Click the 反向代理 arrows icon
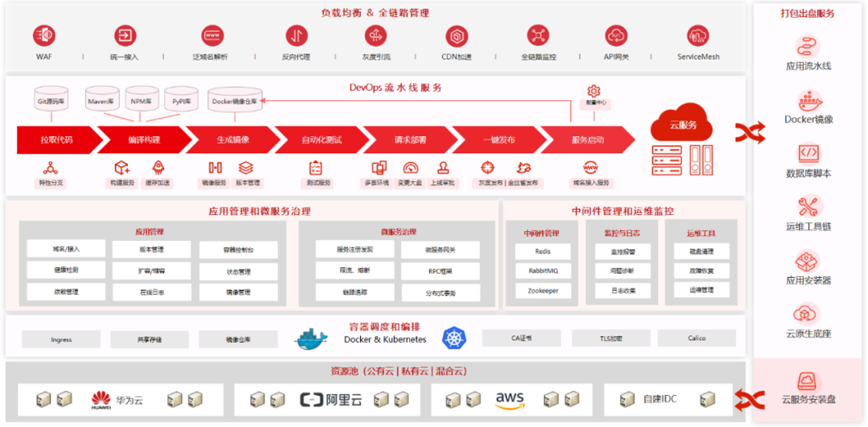Image resolution: width=868 pixels, height=427 pixels. pyautogui.click(x=296, y=36)
